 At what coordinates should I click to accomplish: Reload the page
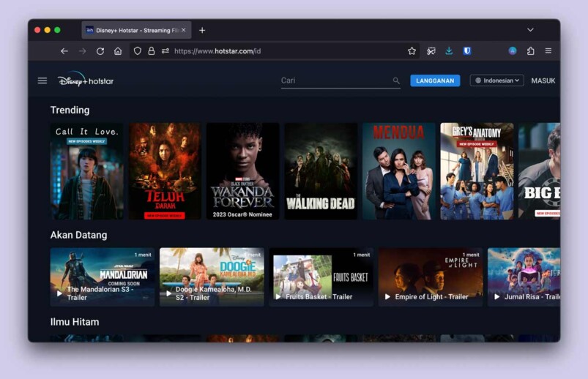click(x=100, y=51)
